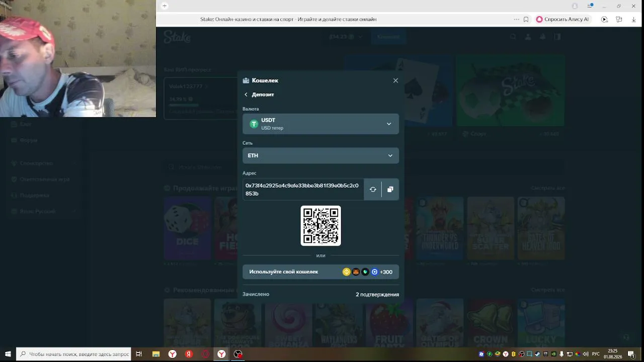
Task: Regenerate the deposit address
Action: (x=373, y=190)
